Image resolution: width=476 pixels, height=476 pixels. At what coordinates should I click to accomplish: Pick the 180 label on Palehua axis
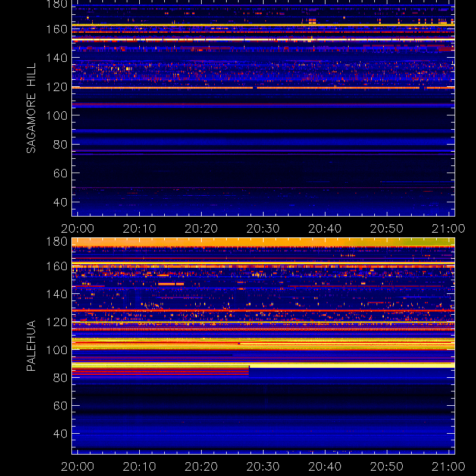pyautogui.click(x=57, y=242)
